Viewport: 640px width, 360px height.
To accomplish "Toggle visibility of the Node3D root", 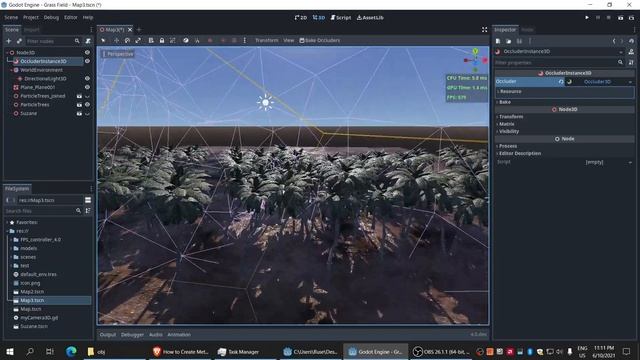I will tap(87, 52).
